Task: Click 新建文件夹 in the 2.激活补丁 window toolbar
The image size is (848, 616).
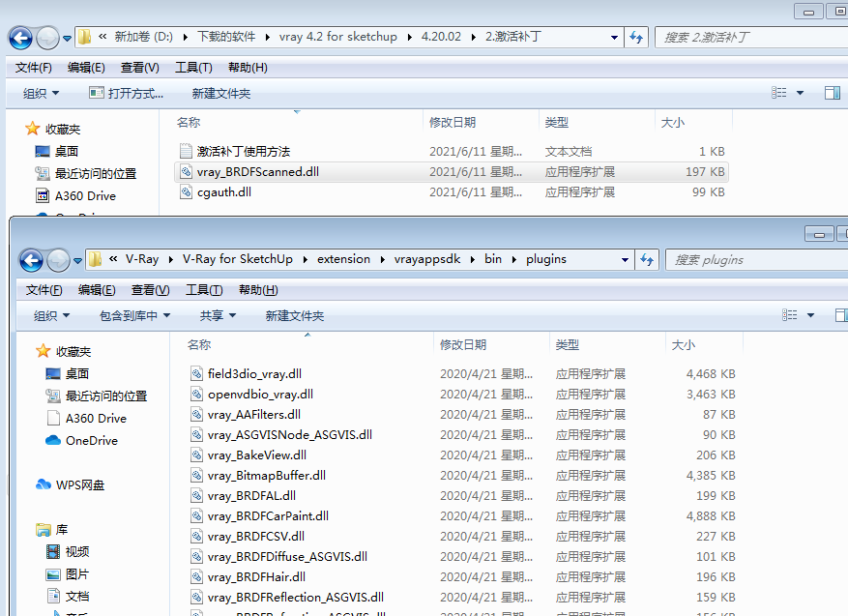Action: (221, 94)
